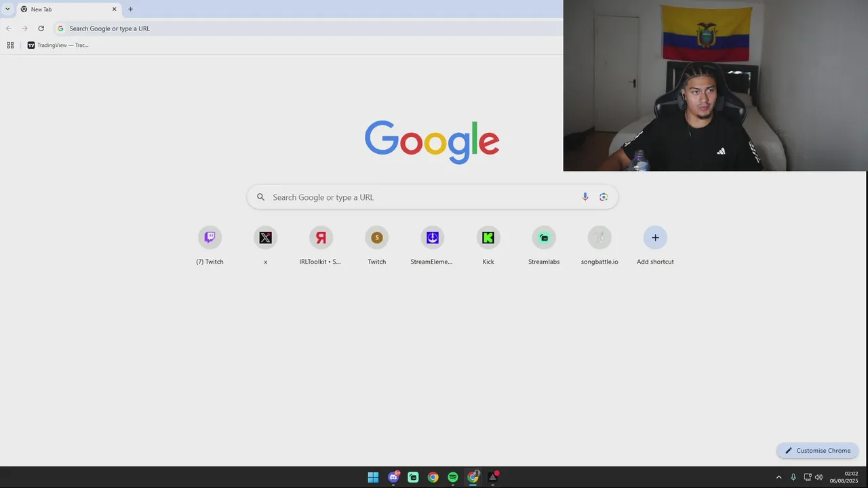Screen dimensions: 868x488
Task: Open the first Chrome taskbar icon
Action: pyautogui.click(x=433, y=477)
